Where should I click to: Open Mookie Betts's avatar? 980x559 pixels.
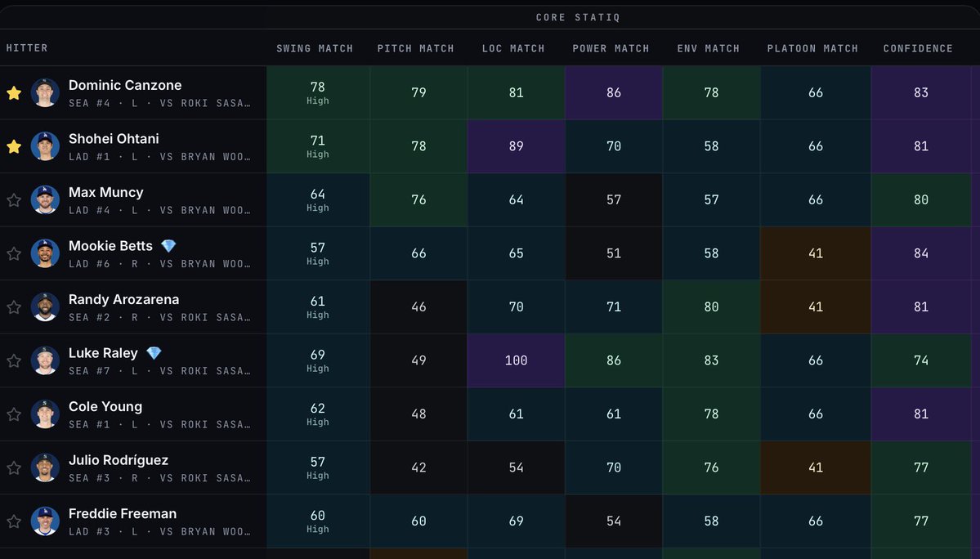click(x=45, y=253)
